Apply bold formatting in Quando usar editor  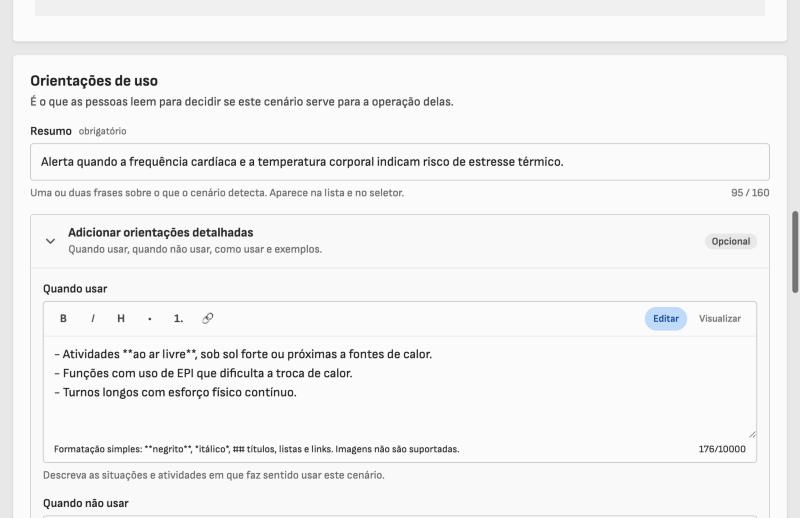coord(63,318)
